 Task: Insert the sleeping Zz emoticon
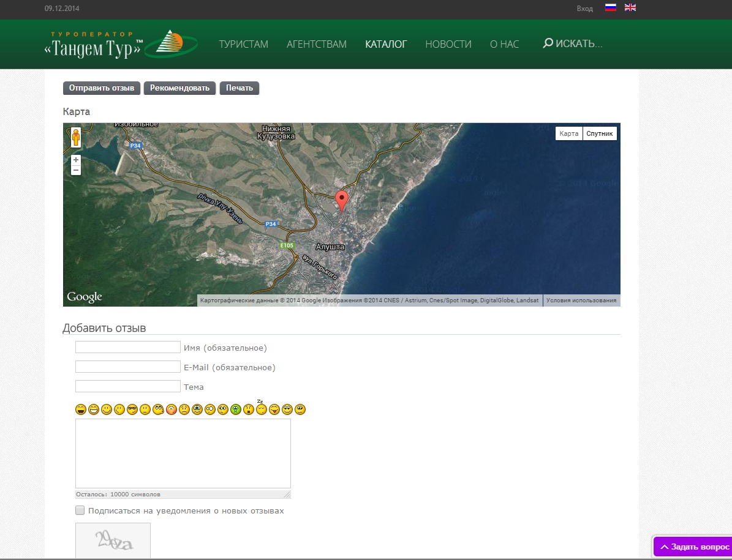point(261,409)
